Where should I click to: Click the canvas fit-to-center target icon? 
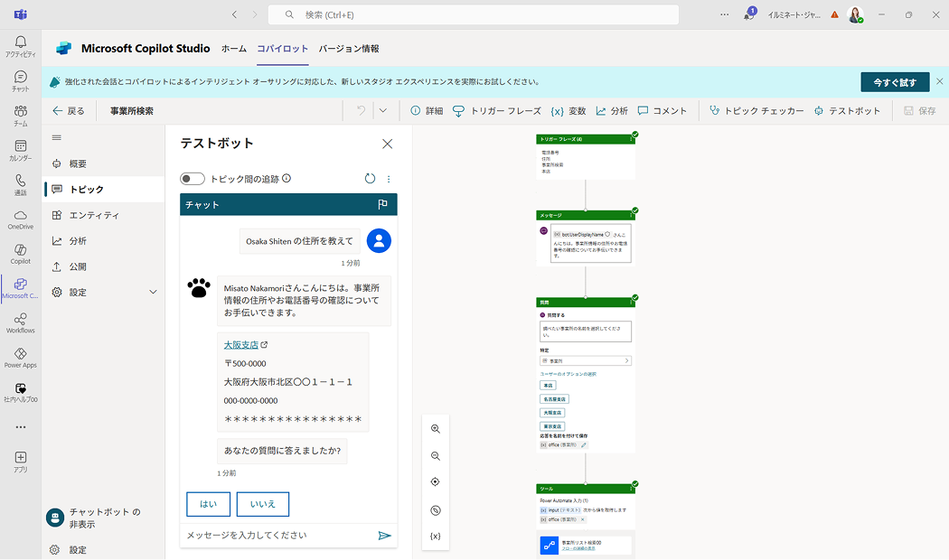click(435, 482)
